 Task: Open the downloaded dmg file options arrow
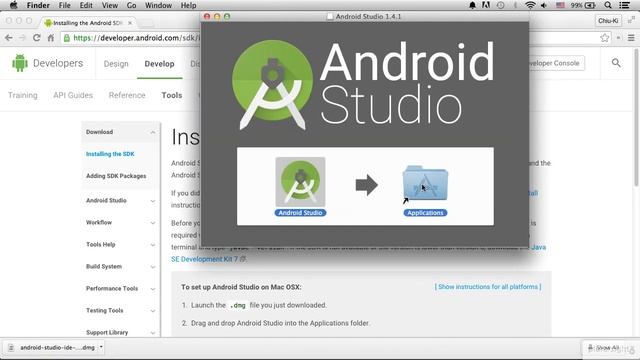click(x=101, y=347)
